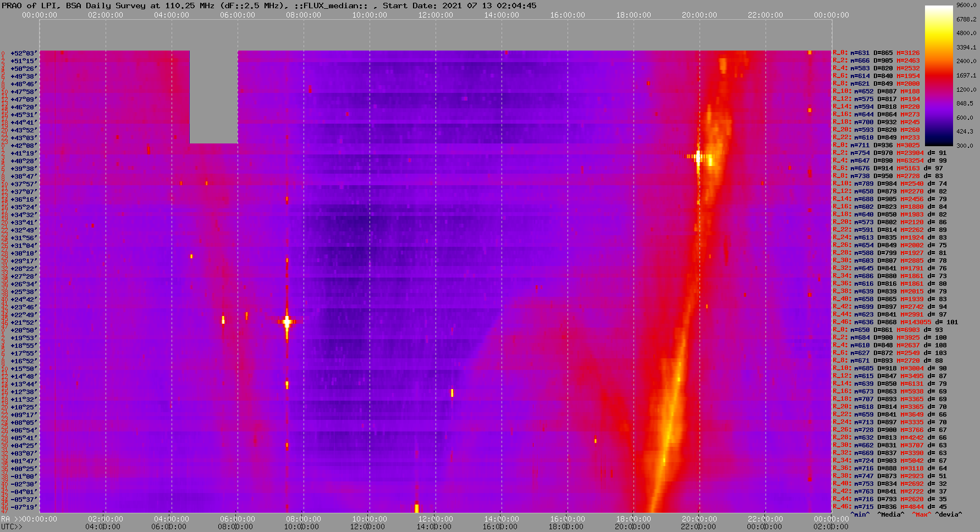
Task: Click the stats row with M=2463
Action: point(876,61)
